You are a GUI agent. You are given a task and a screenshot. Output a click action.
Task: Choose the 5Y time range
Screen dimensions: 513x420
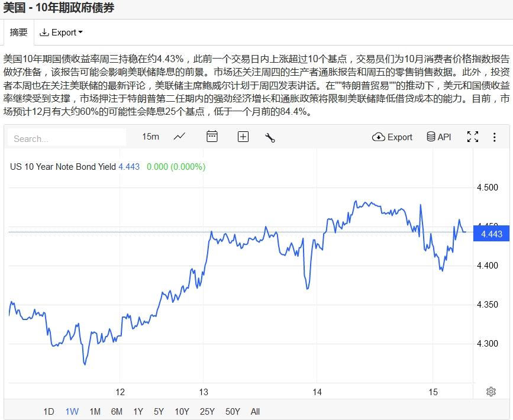(x=159, y=412)
